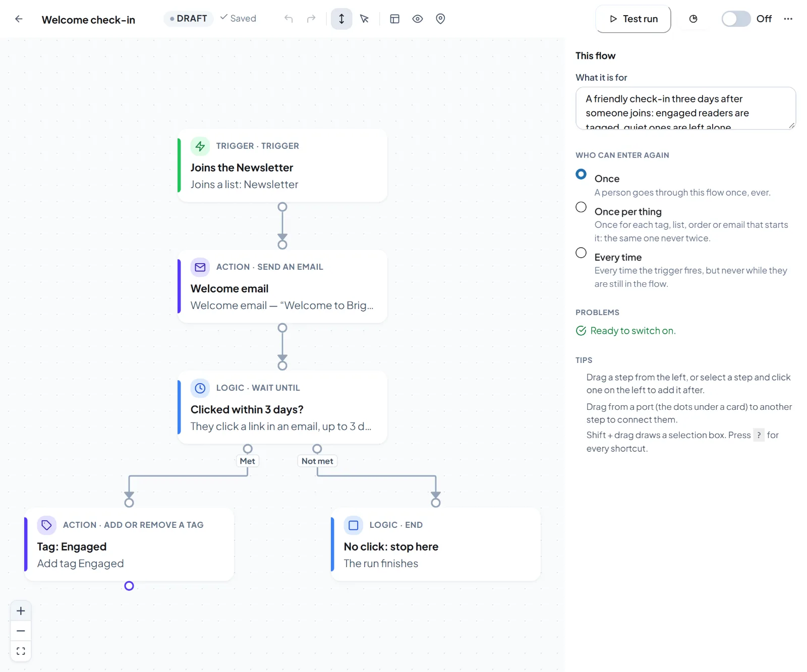Switch the flow On/Off toggle
The width and height of the screenshot is (807, 672).
pyautogui.click(x=736, y=19)
